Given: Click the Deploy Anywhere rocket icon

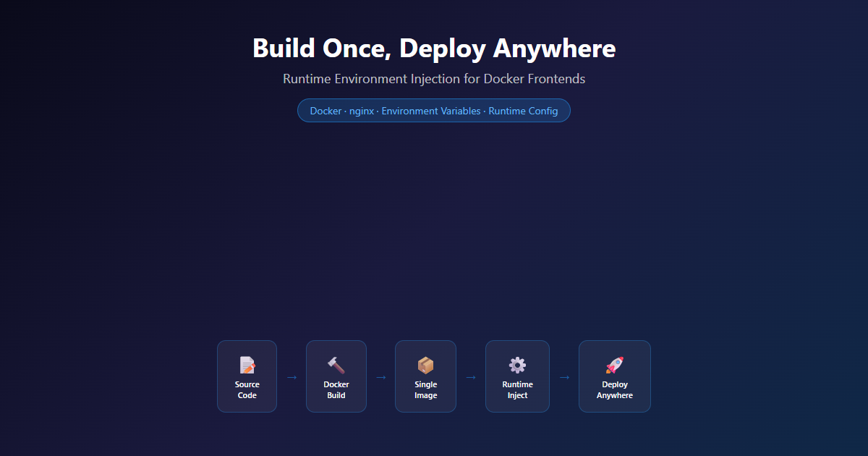Looking at the screenshot, I should point(615,366).
